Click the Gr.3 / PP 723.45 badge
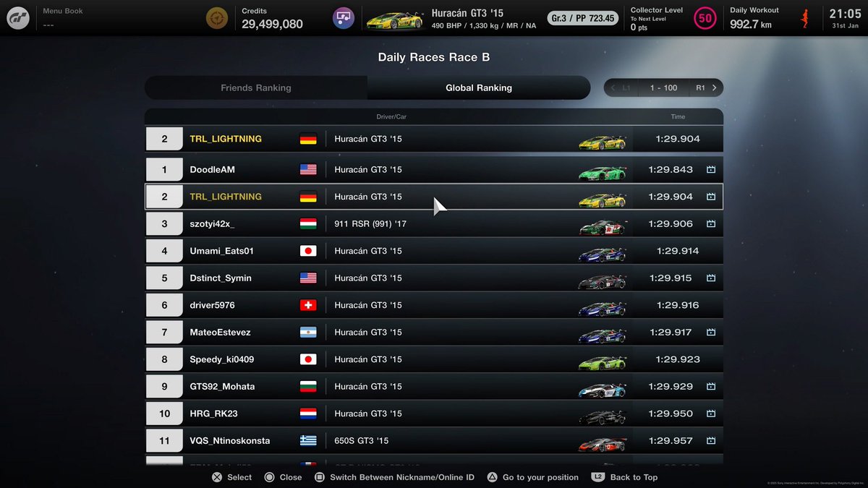The image size is (868, 488). (x=583, y=18)
